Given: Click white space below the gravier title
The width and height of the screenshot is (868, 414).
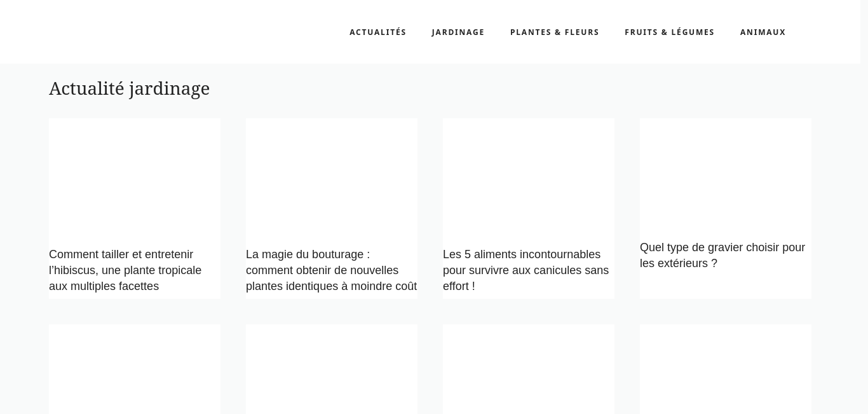Looking at the screenshot, I should (x=726, y=285).
